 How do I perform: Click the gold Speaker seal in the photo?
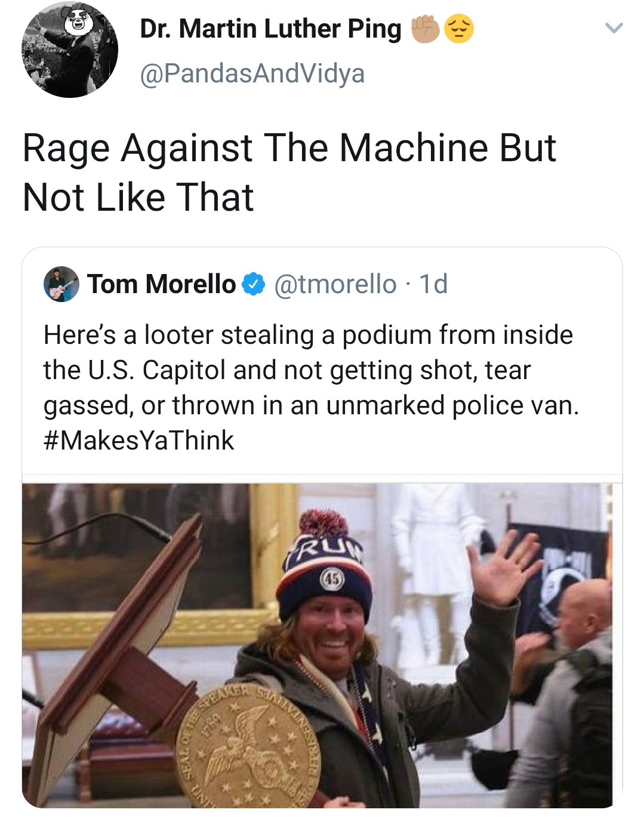(x=249, y=747)
